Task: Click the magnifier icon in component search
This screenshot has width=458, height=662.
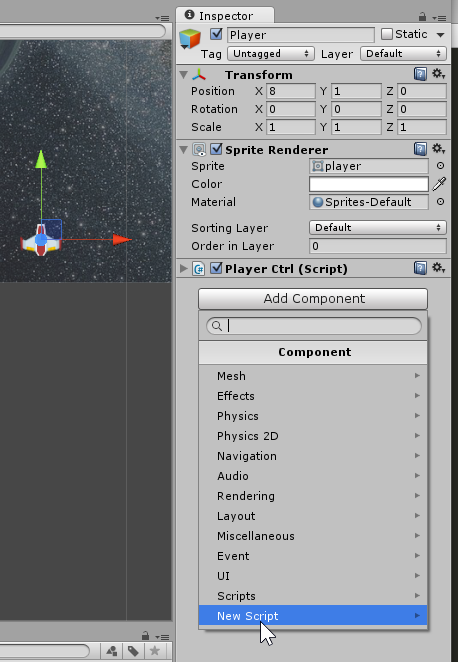Action: pos(217,326)
